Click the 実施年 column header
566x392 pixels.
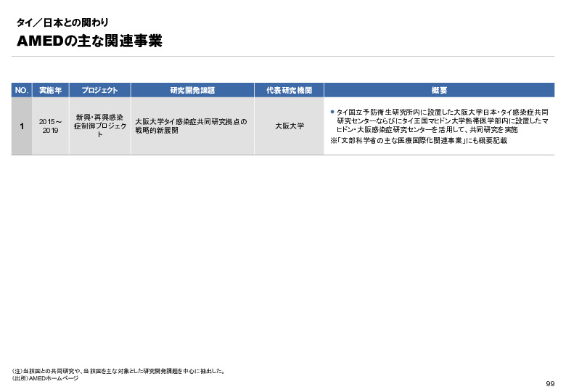[x=51, y=90]
